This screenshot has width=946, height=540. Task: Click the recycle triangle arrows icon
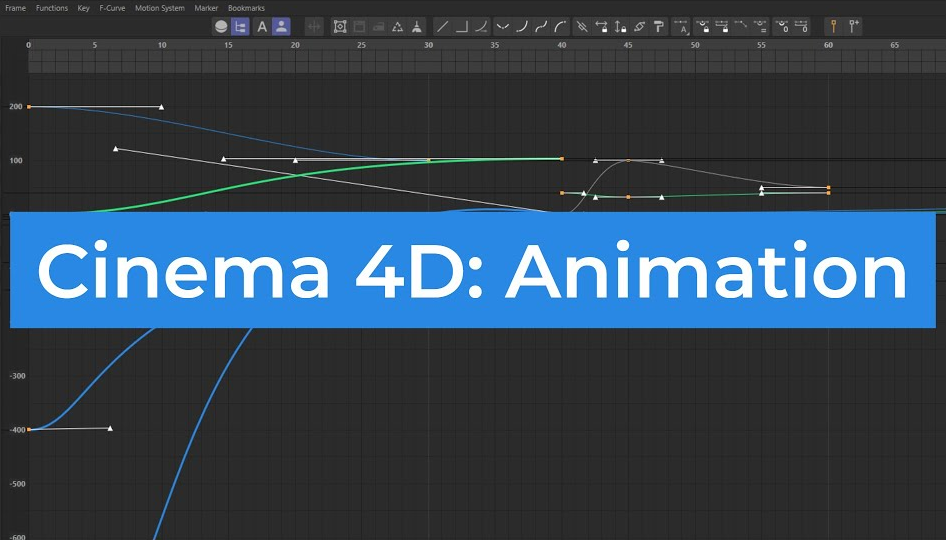[x=398, y=27]
